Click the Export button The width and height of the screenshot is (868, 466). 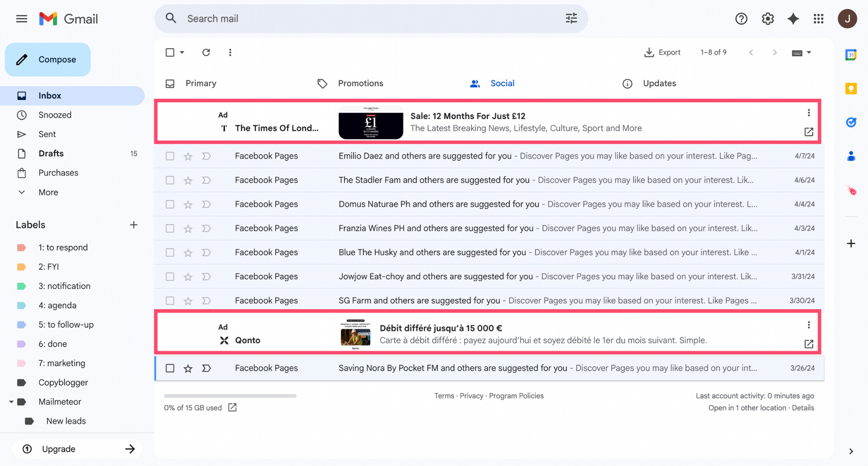[x=663, y=52]
